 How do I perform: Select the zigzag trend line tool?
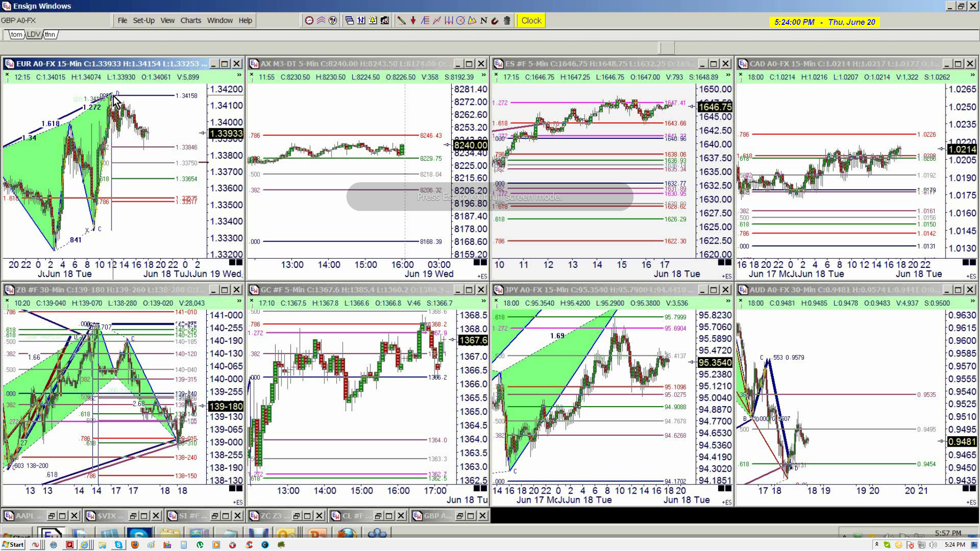click(437, 21)
